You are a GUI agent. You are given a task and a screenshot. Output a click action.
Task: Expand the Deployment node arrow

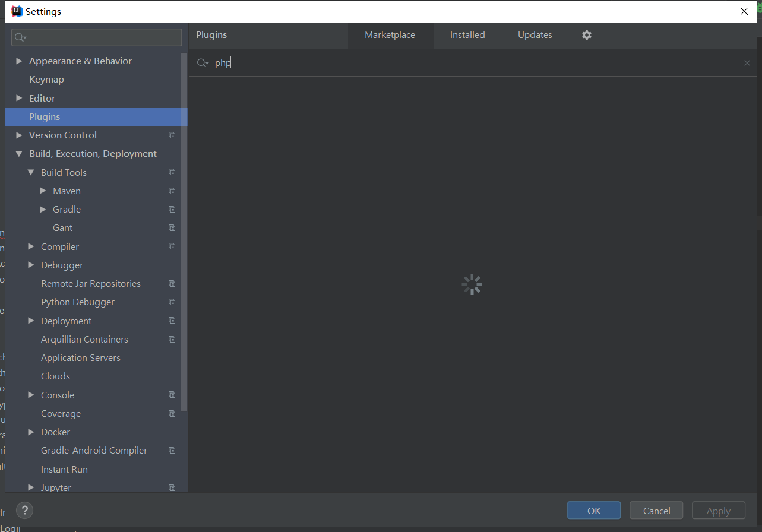pyautogui.click(x=31, y=321)
